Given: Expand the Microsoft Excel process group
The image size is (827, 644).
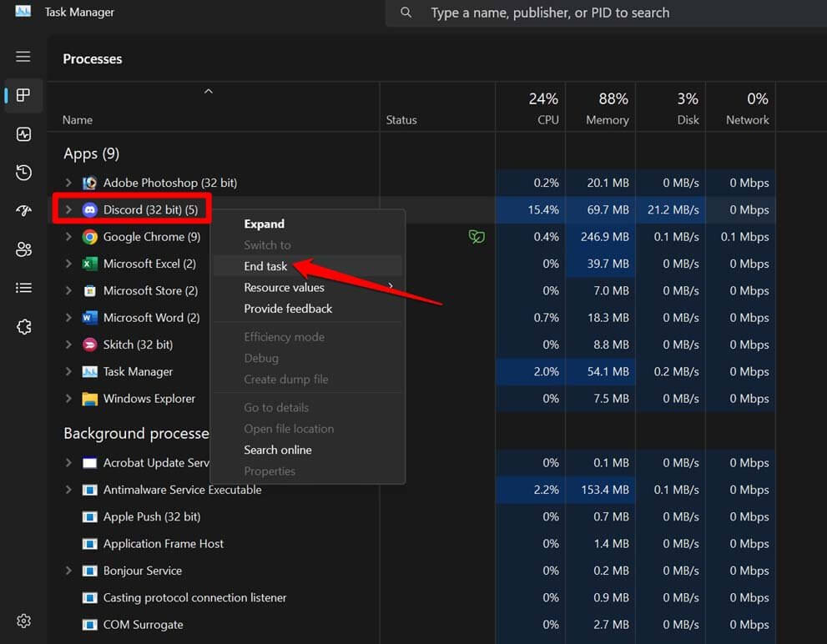Looking at the screenshot, I should (68, 264).
